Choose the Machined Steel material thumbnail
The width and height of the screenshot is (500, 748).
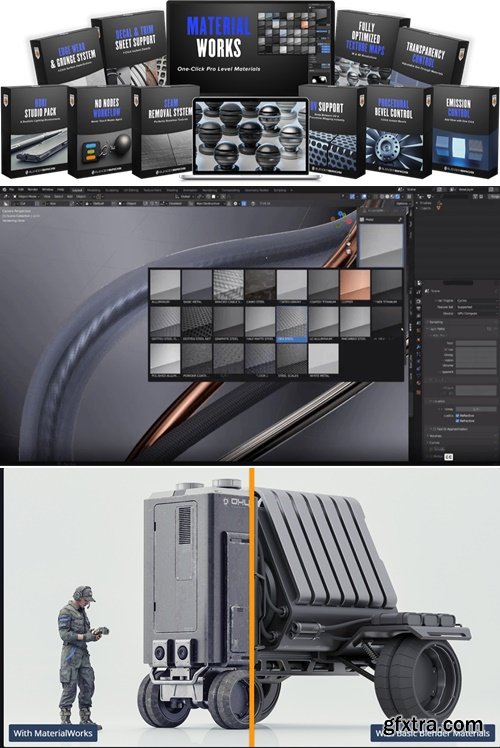pos(354,322)
